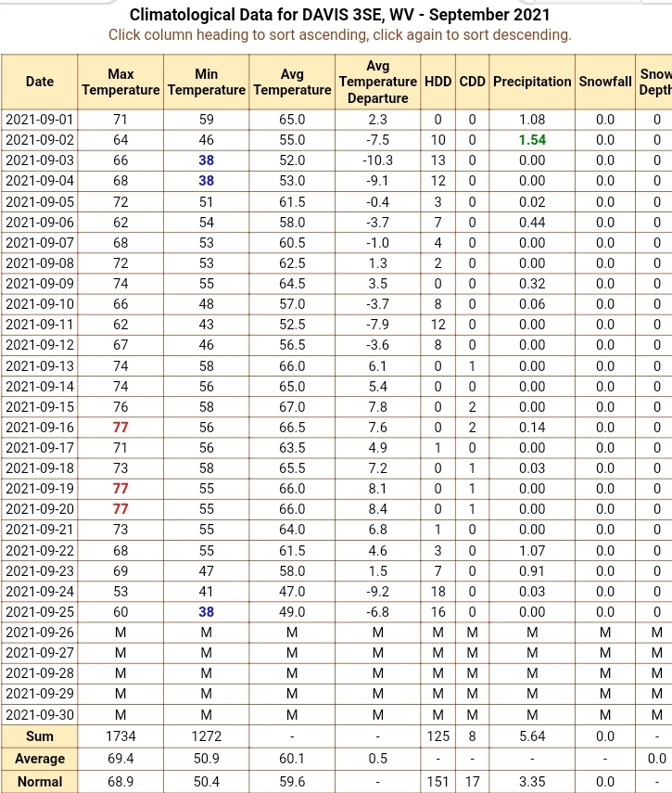The width and height of the screenshot is (672, 793).
Task: Sort by Avg Temperature Departure heading
Action: pyautogui.click(x=378, y=82)
